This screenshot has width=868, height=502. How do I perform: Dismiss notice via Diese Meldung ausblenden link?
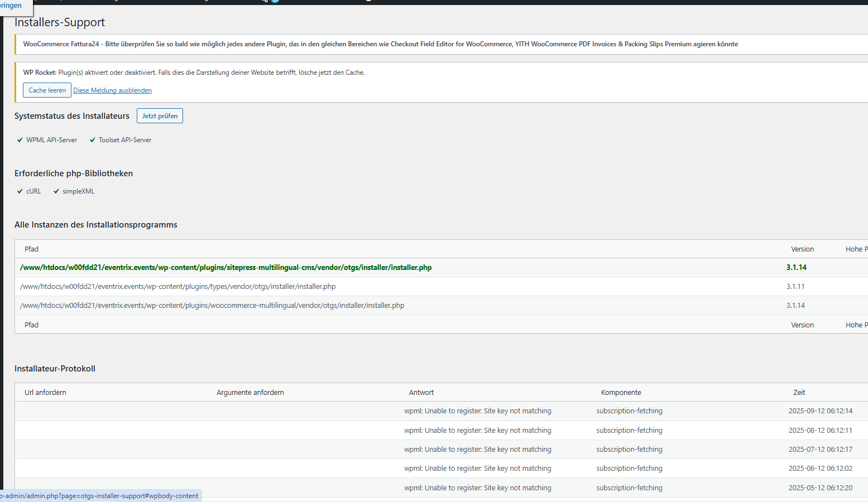pos(113,90)
